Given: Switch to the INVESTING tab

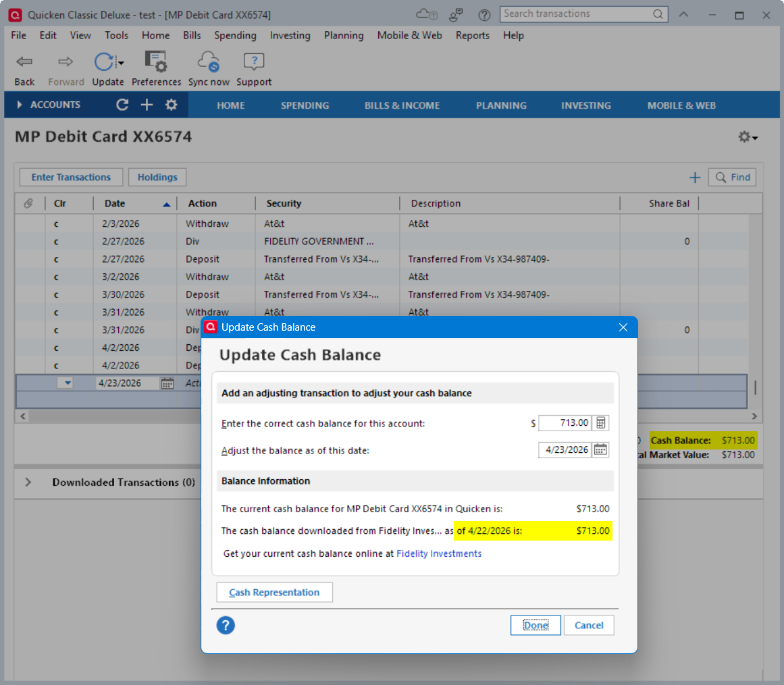Looking at the screenshot, I should pyautogui.click(x=585, y=105).
